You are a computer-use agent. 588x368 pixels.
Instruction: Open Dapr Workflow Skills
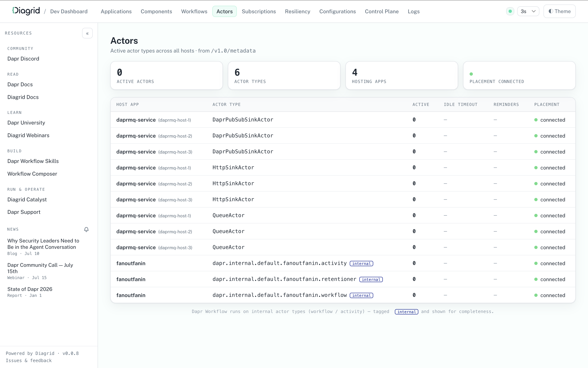pos(33,161)
